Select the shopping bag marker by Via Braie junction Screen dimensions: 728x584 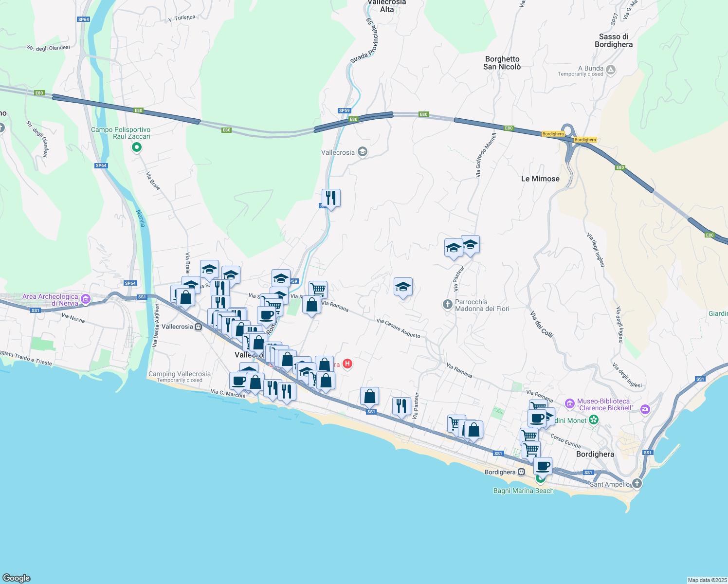pyautogui.click(x=185, y=298)
